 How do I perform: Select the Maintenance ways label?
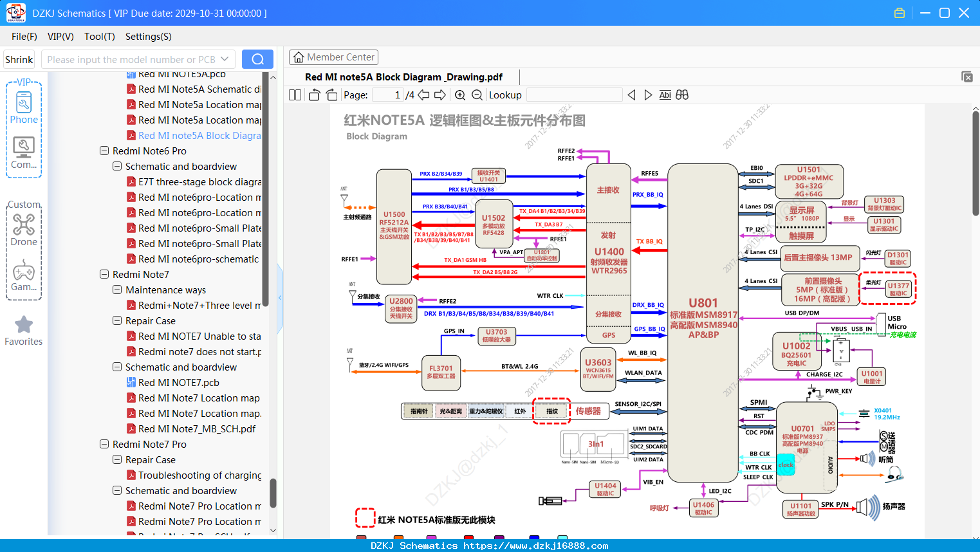165,290
